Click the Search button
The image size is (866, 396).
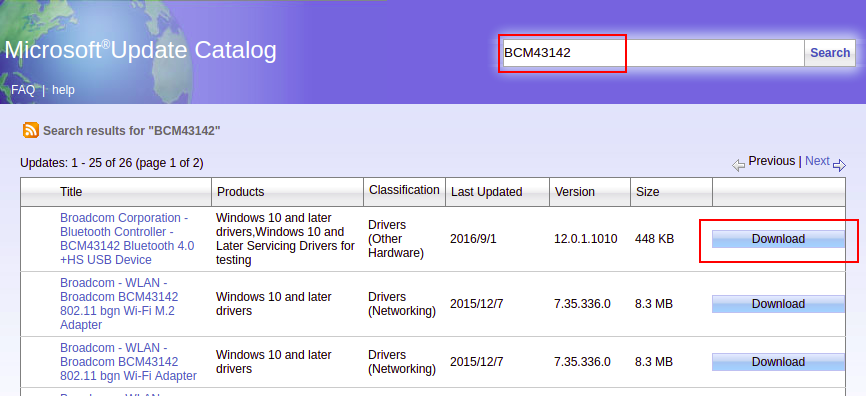coord(830,53)
